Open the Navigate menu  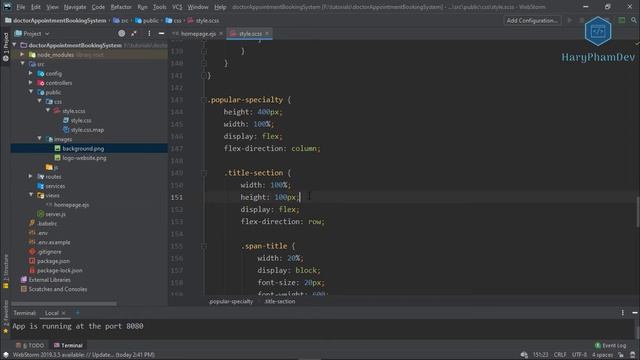coord(75,7)
